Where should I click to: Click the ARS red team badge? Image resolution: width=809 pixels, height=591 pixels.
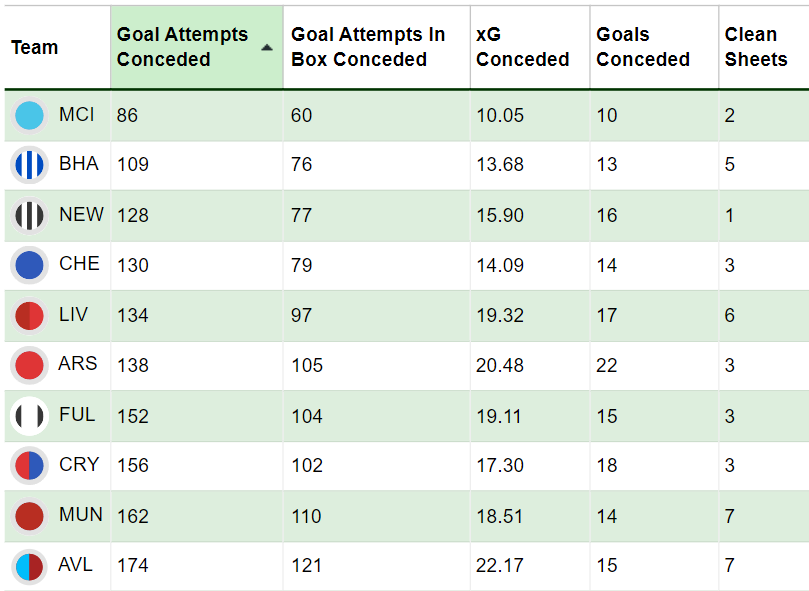(30, 365)
